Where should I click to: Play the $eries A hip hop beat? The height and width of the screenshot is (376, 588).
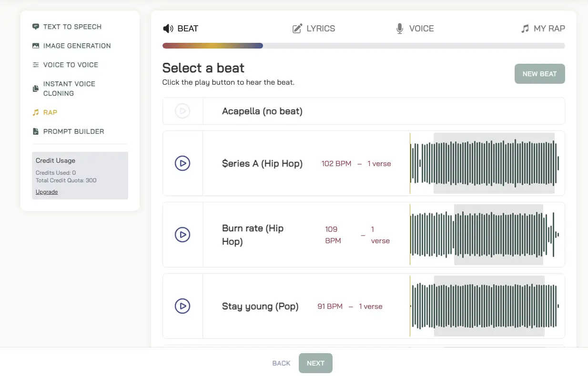(182, 163)
